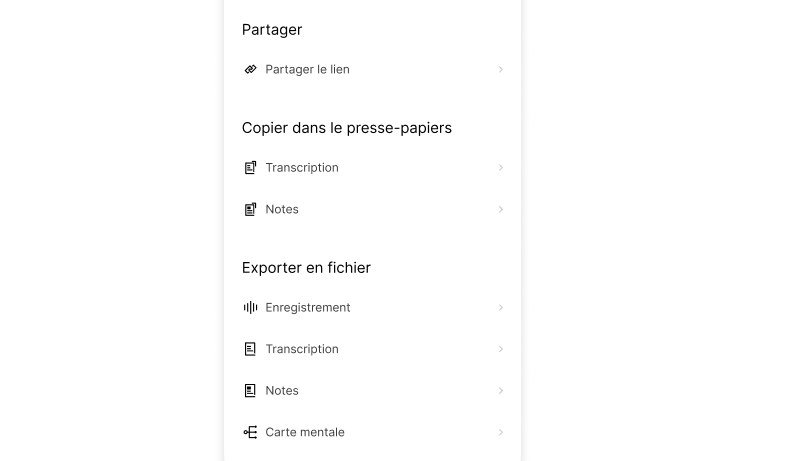Open chevron for Notes in export section
This screenshot has width=787, height=461.
point(501,391)
